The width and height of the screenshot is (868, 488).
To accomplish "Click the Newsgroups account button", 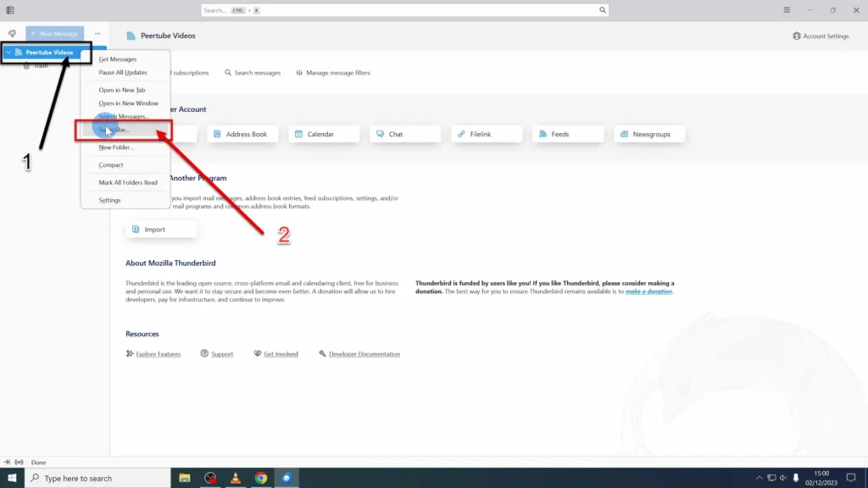I will [649, 134].
